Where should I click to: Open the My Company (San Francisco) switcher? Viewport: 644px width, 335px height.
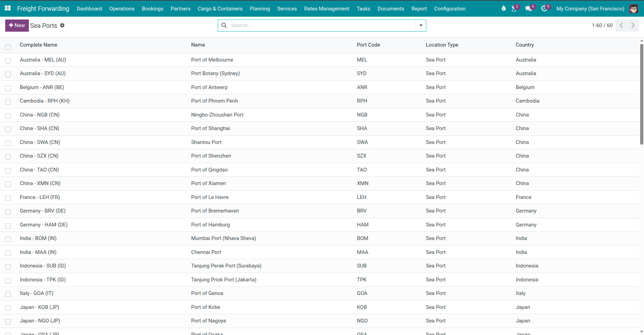pyautogui.click(x=590, y=9)
